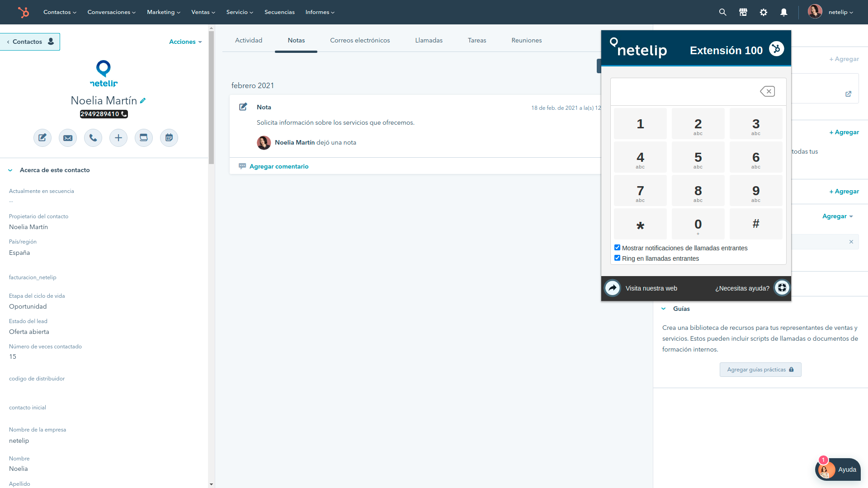Viewport: 868px width, 488px height.
Task: Start a call with the phone icon button
Action: pyautogui.click(x=93, y=138)
